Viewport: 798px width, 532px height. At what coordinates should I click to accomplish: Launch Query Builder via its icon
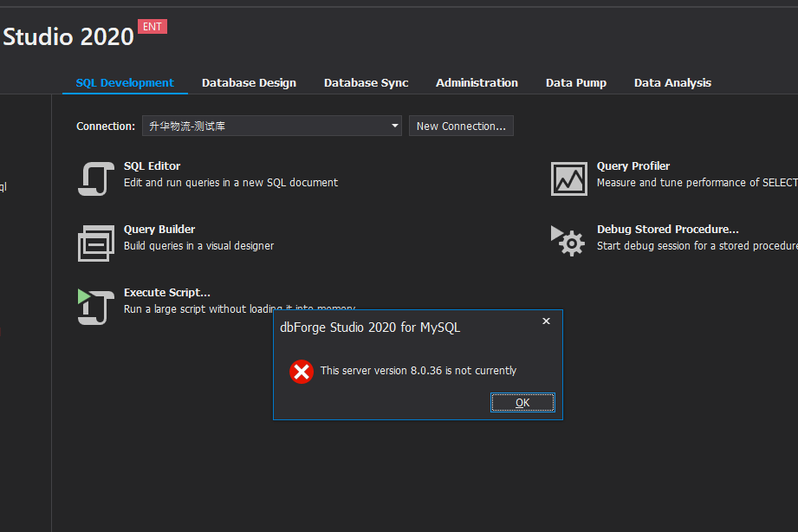pos(95,243)
